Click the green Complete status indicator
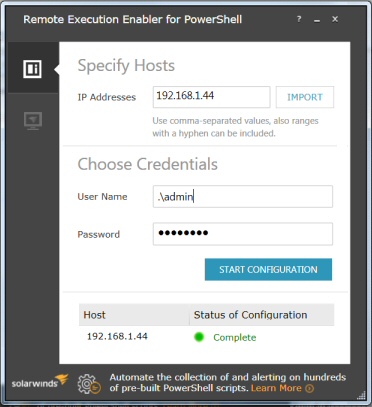Viewport: 372px width, 407px height. (199, 337)
